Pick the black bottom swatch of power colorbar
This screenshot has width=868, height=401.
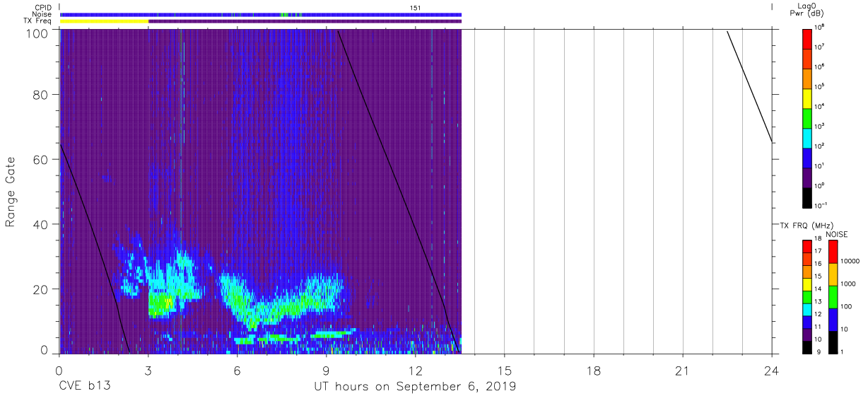pyautogui.click(x=809, y=197)
